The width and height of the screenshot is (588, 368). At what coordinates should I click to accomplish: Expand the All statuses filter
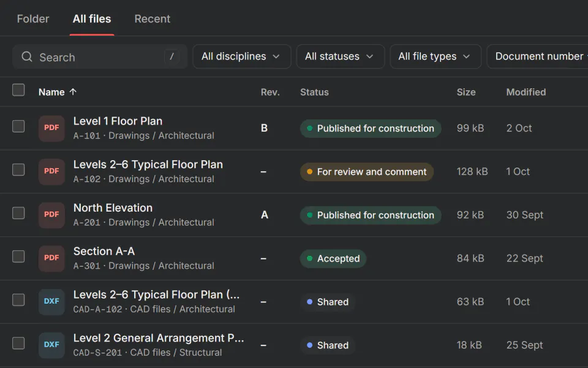tap(341, 56)
